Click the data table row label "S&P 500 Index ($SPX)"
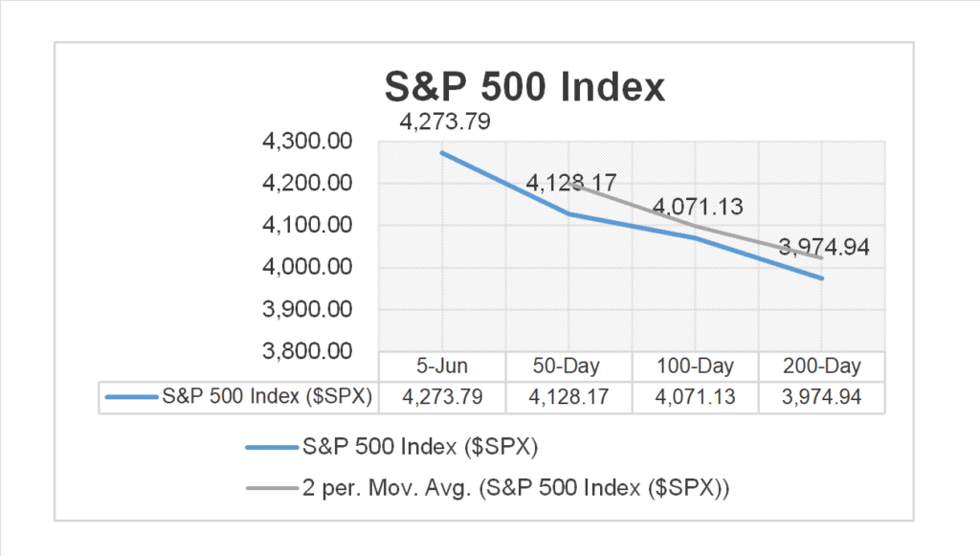The height and width of the screenshot is (556, 980). 269,397
